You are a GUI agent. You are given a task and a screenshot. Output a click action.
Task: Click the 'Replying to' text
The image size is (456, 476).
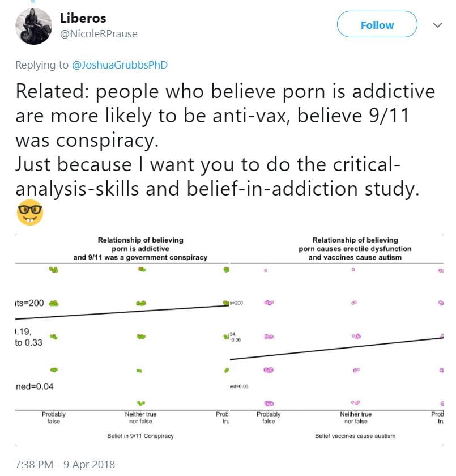pos(41,65)
